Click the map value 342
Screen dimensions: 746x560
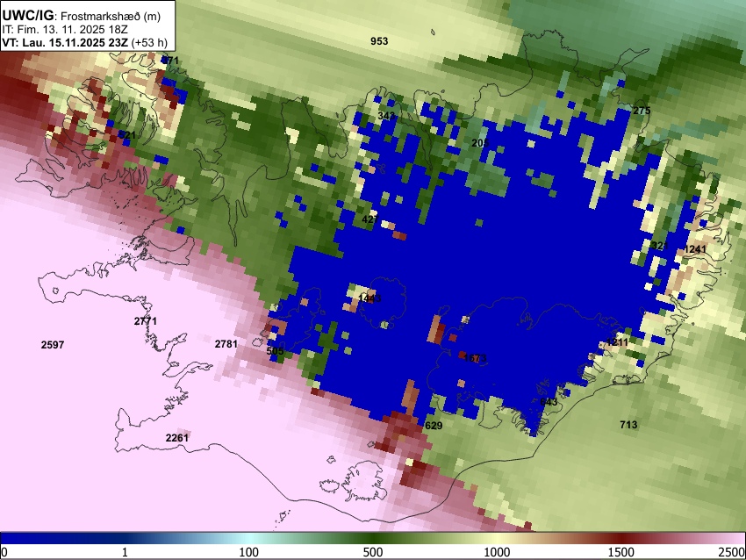coord(386,116)
